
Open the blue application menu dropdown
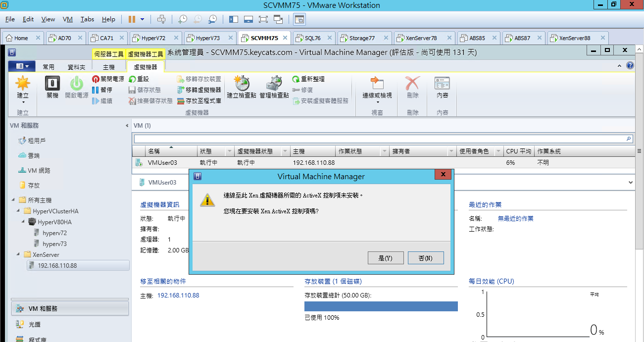tap(22, 66)
